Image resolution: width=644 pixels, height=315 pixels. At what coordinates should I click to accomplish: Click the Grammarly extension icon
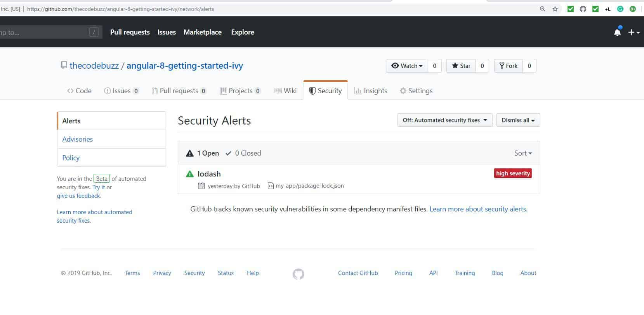pos(620,9)
